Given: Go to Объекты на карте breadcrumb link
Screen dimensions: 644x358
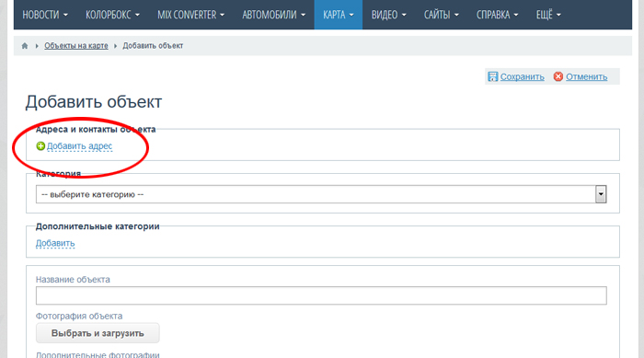Looking at the screenshot, I should (x=76, y=46).
